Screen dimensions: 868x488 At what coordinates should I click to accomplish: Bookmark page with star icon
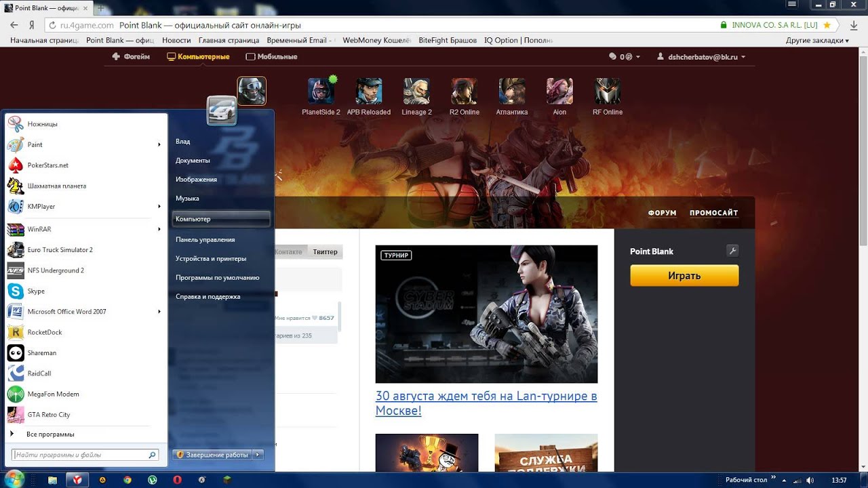[827, 25]
